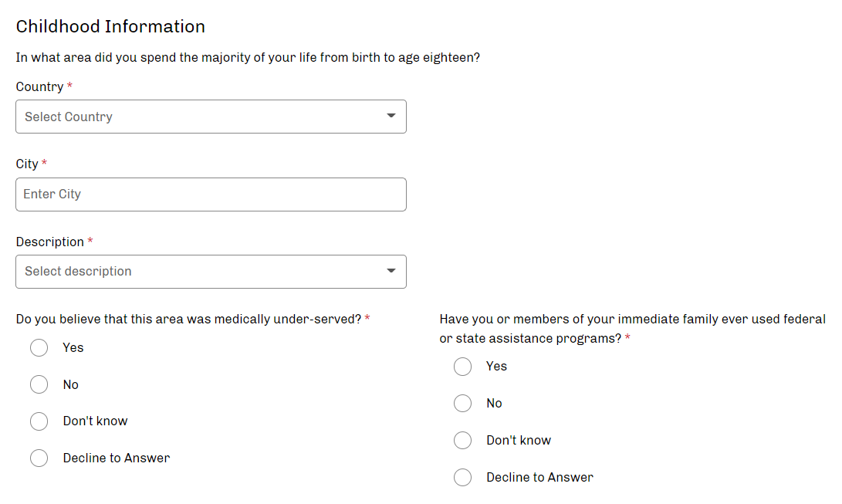Image resolution: width=842 pixels, height=504 pixels.
Task: Click the City field label
Action: [x=27, y=164]
